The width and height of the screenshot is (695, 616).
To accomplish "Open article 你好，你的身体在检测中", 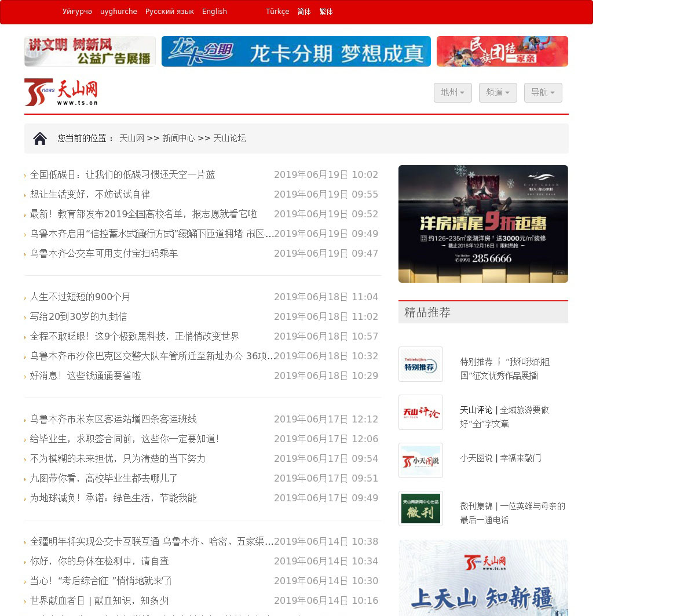I will (x=100, y=562).
